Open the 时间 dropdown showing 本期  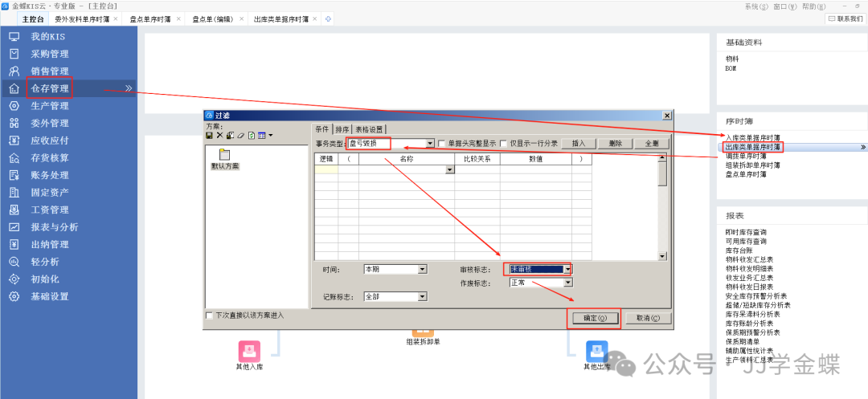coord(423,269)
